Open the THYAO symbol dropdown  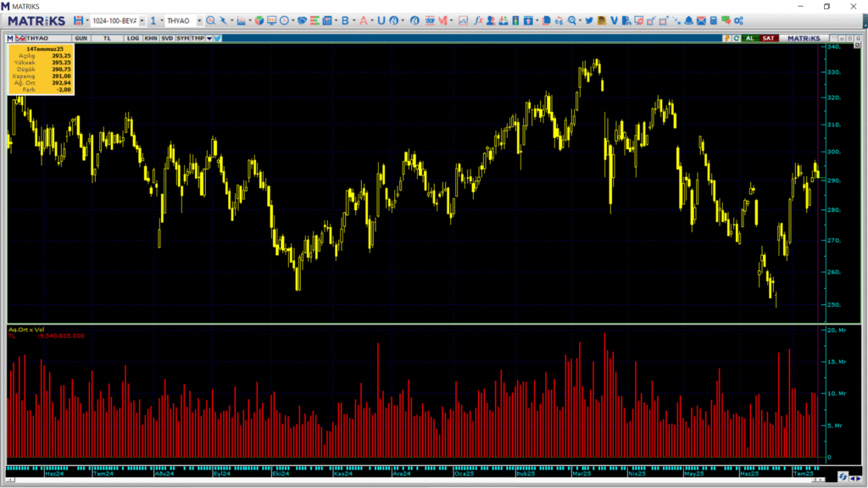point(199,20)
